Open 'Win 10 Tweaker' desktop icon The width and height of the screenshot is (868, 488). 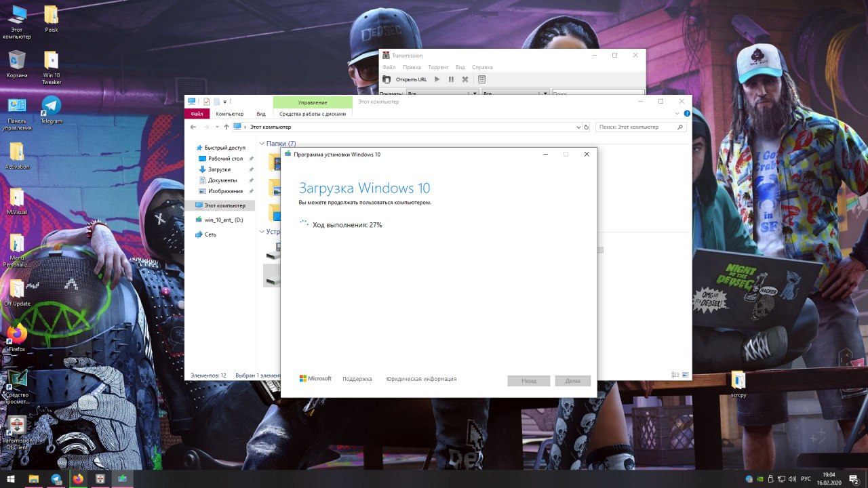52,68
